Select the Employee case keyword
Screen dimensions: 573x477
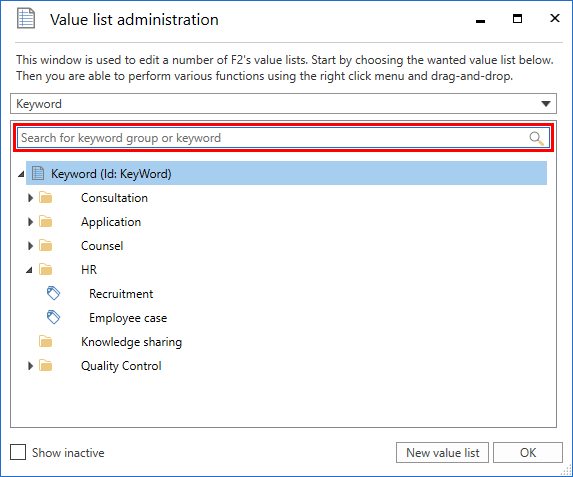[128, 318]
